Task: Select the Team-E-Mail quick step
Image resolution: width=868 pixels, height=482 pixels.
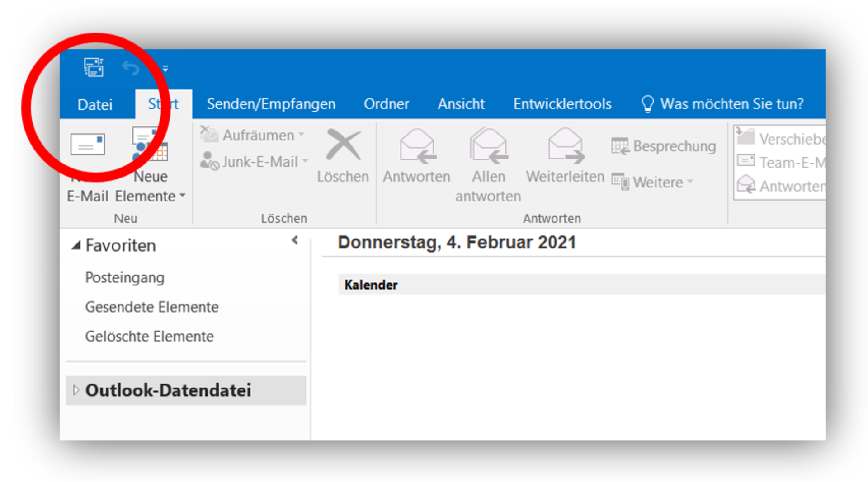Action: [781, 162]
